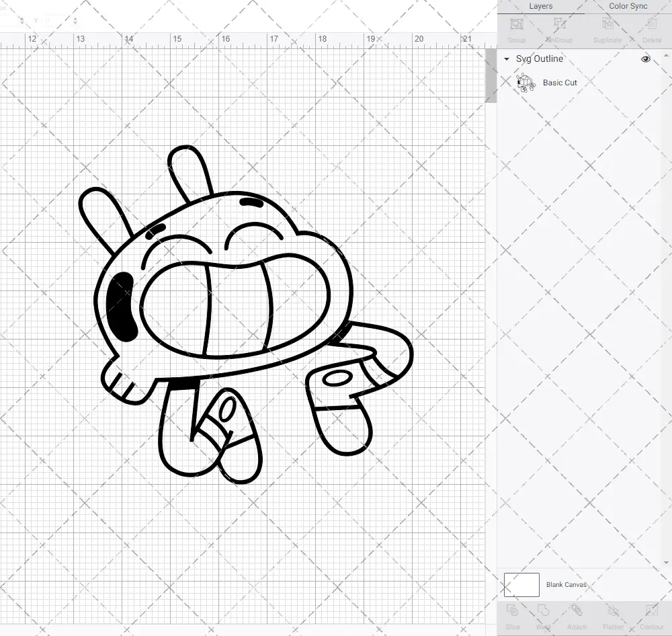Click the character's wide grinning mouth on the canvas
The height and width of the screenshot is (636, 672).
pyautogui.click(x=235, y=305)
